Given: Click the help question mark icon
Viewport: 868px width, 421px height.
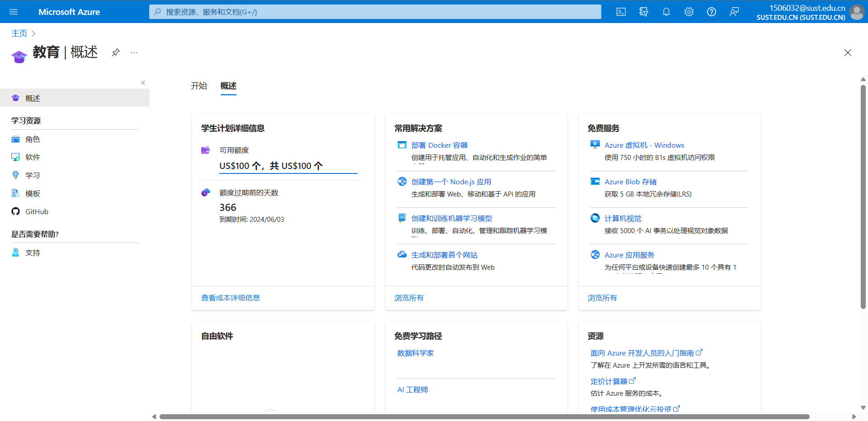Looking at the screenshot, I should (711, 12).
